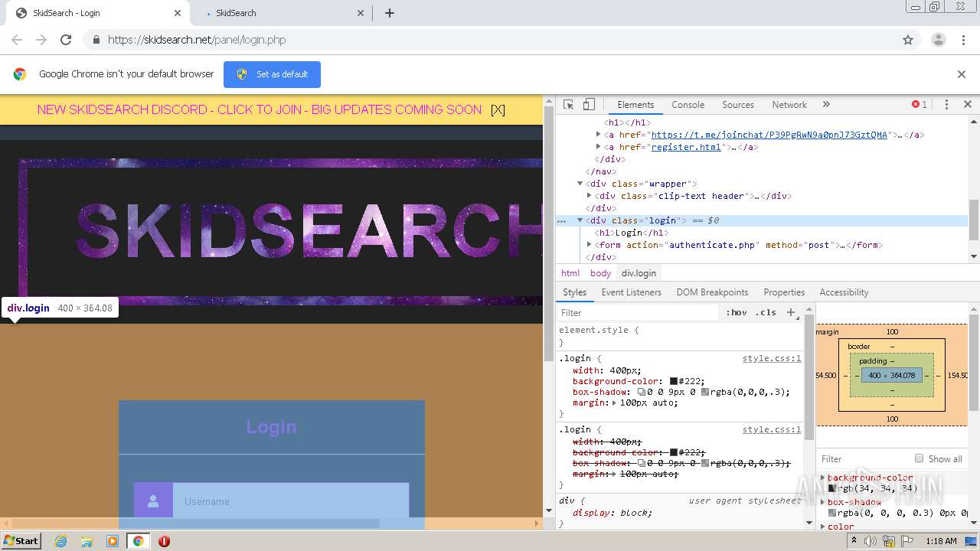Open the DevTools three-dot customize menu
The image size is (980, 551).
coord(946,105)
